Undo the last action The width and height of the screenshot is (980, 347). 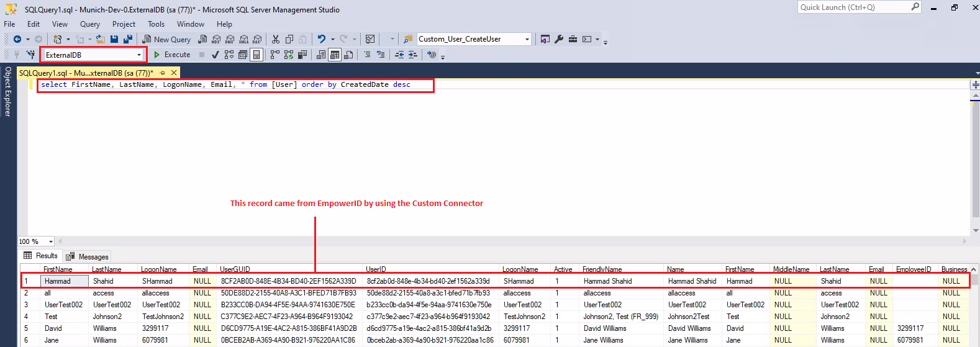coord(322,39)
